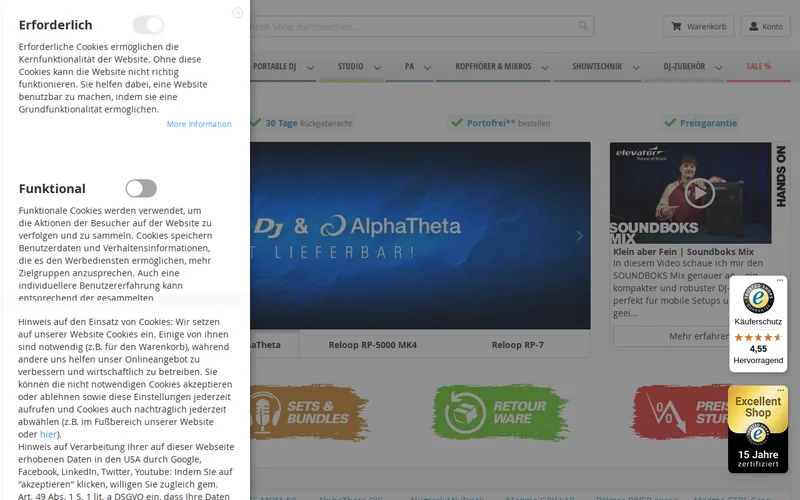Toggle the Erforderlich cookies switch

pyautogui.click(x=148, y=24)
